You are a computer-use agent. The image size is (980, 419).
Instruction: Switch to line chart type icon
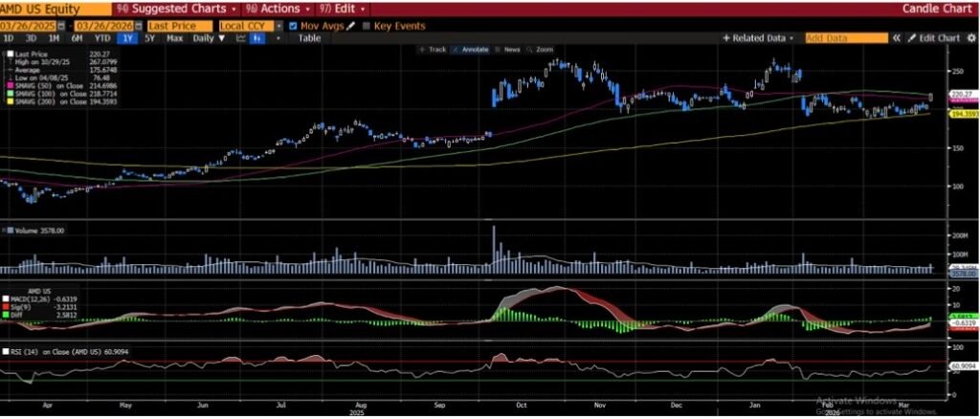[240, 38]
